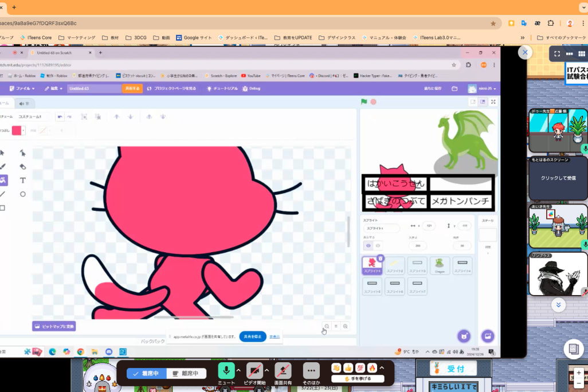Click the orange 共有する button
The width and height of the screenshot is (588, 392).
click(132, 88)
